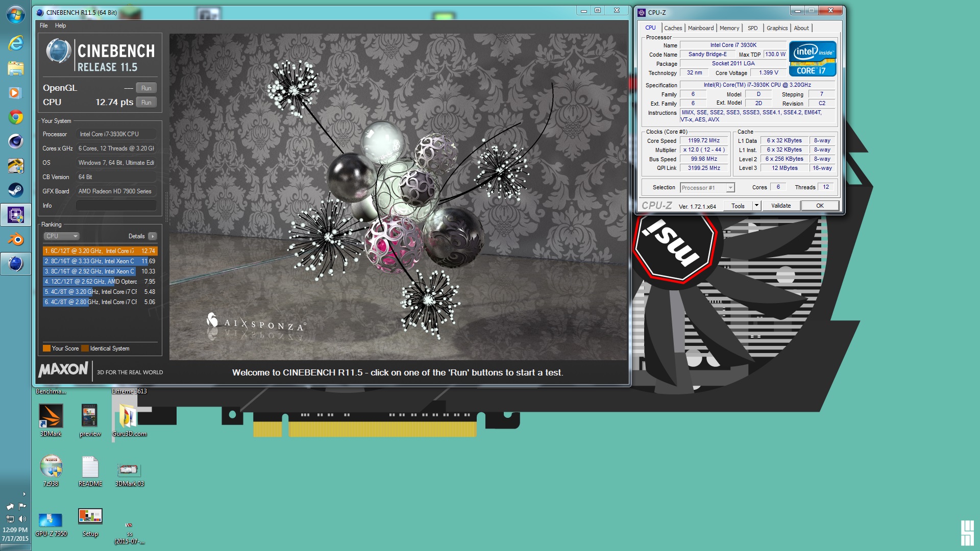Screen dimensions: 980x551
Task: Open the preview image on the desktop
Action: tap(90, 420)
